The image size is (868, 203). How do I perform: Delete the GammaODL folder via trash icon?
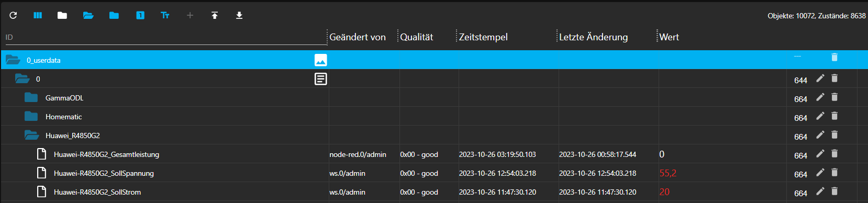[834, 97]
